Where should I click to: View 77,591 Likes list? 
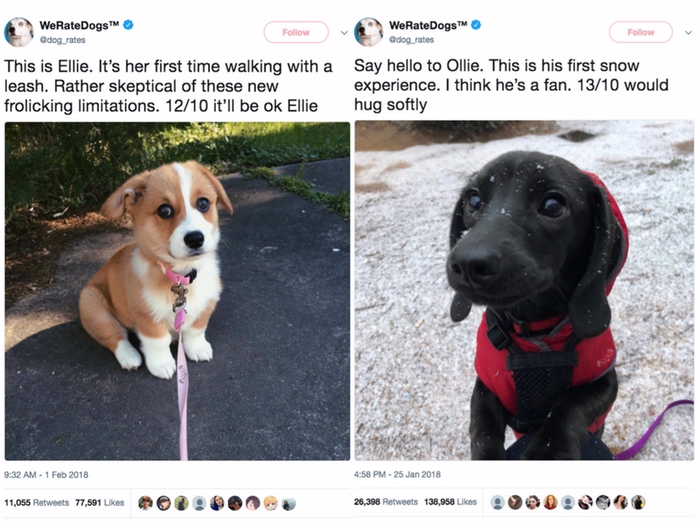[100, 503]
